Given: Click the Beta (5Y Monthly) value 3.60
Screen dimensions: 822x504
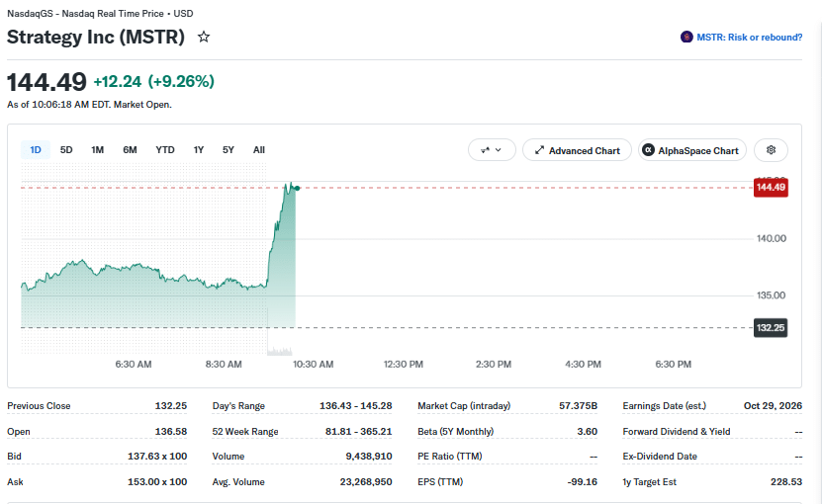Looking at the screenshot, I should (x=588, y=432).
